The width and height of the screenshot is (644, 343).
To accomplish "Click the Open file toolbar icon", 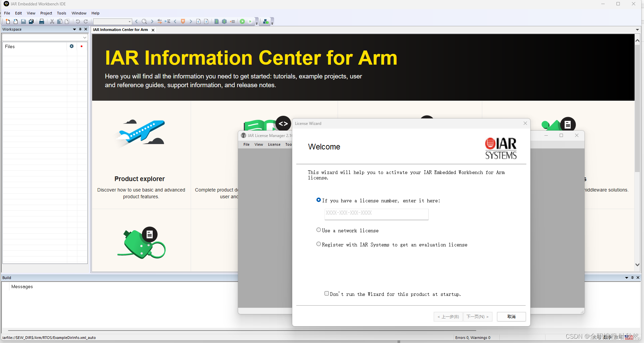I will tap(15, 22).
